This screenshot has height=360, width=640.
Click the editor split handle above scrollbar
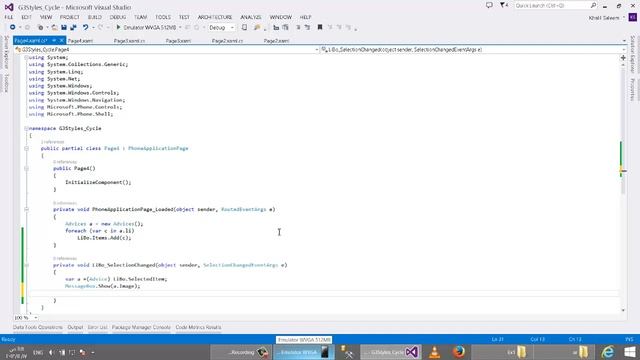tap(623, 58)
